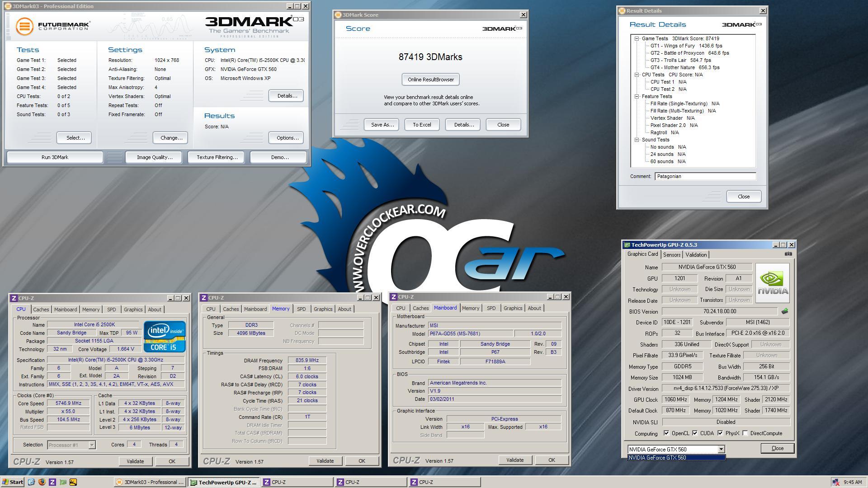Open Online ResultBrowser from score window
Viewport: 868px width, 488px height.
coord(430,80)
